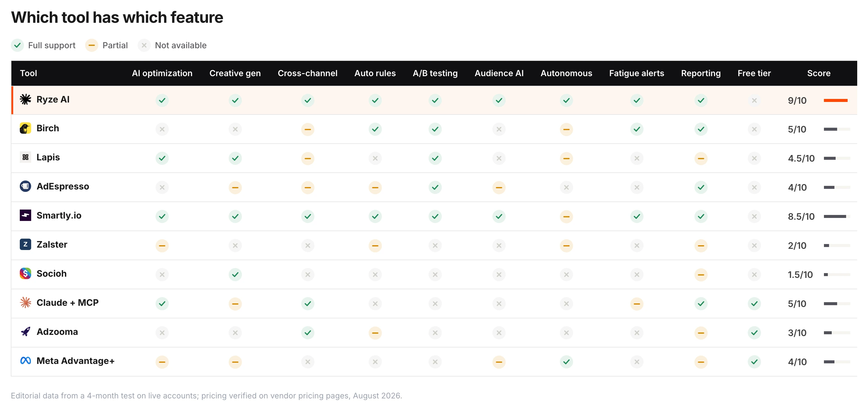The image size is (868, 411).
Task: Click Zalster's AI optimization partial icon
Action: (x=162, y=246)
